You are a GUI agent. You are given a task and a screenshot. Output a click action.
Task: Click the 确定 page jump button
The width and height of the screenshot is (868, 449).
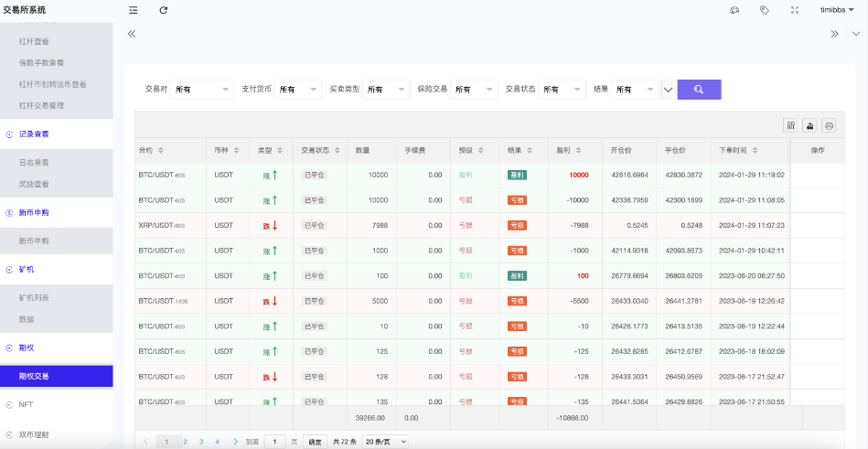click(315, 441)
